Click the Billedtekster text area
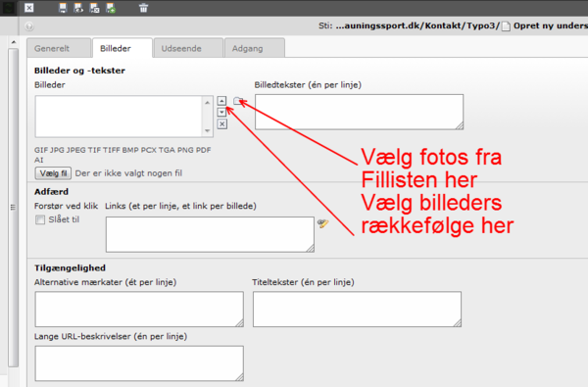Viewport: 588px width, 387px height. (360, 112)
